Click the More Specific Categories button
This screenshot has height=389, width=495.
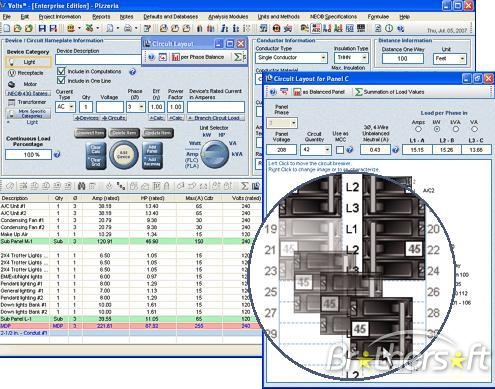point(29,113)
